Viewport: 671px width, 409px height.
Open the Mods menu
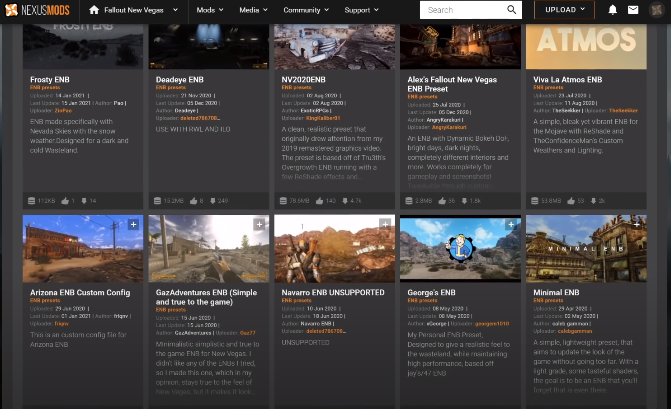(210, 10)
